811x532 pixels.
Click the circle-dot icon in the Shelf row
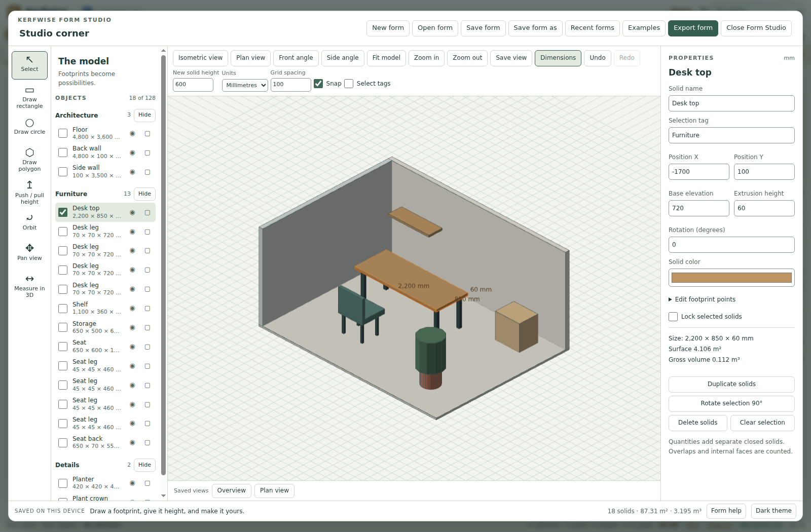click(x=132, y=309)
